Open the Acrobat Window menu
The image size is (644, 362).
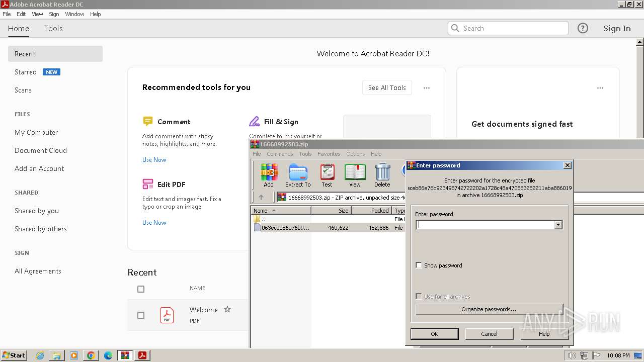(74, 14)
